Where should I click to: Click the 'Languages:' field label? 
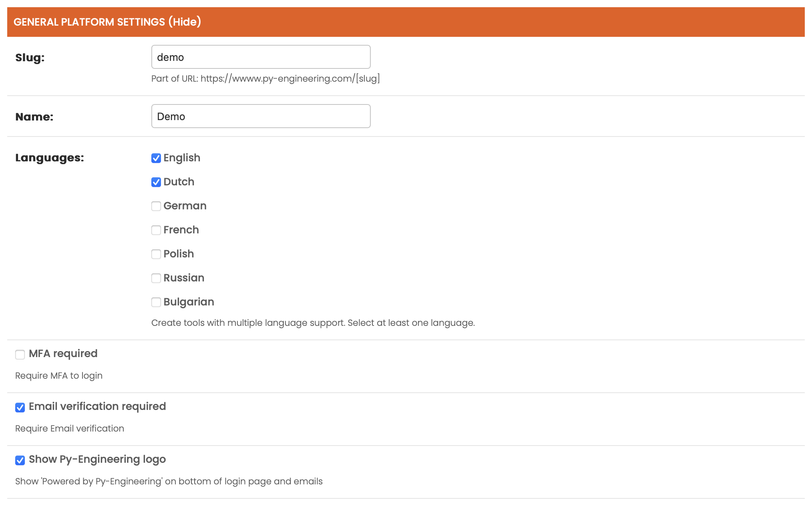[50, 158]
